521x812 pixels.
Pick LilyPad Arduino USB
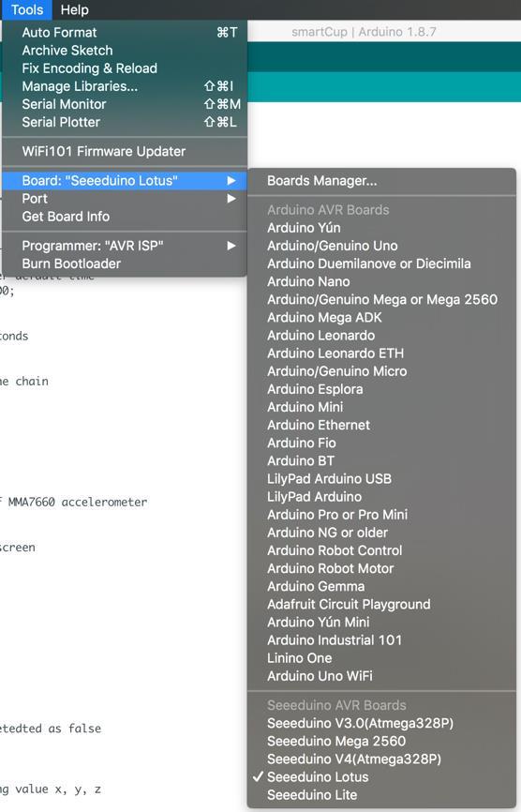coord(381,479)
